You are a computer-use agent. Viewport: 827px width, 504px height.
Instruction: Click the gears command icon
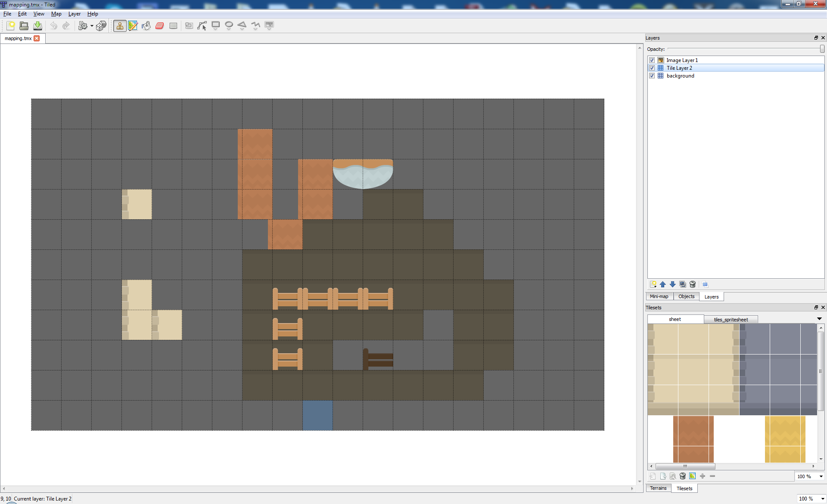(x=82, y=26)
